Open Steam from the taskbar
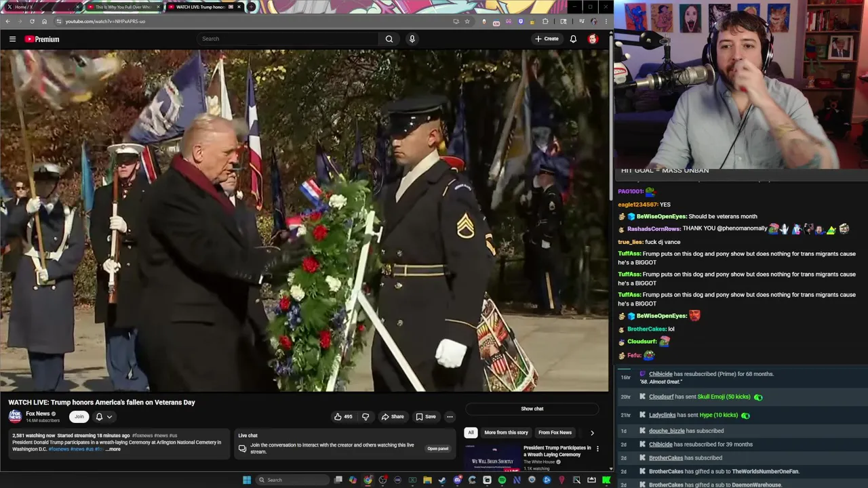Image resolution: width=868 pixels, height=488 pixels. point(442,480)
